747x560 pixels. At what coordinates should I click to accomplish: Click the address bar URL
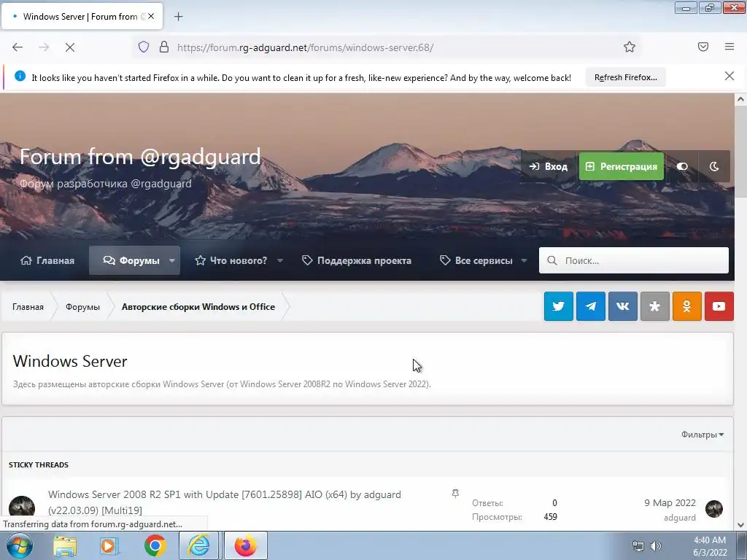[305, 47]
